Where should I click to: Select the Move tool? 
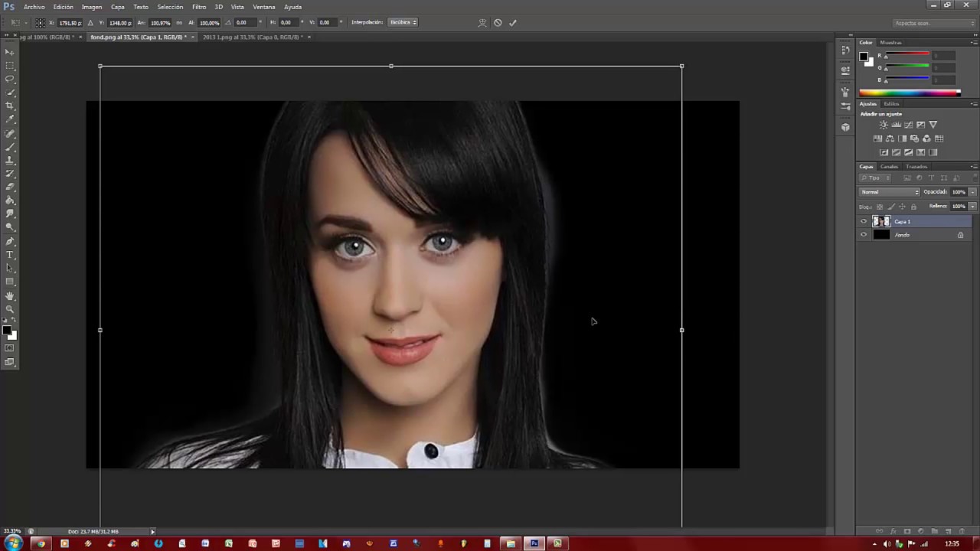10,52
